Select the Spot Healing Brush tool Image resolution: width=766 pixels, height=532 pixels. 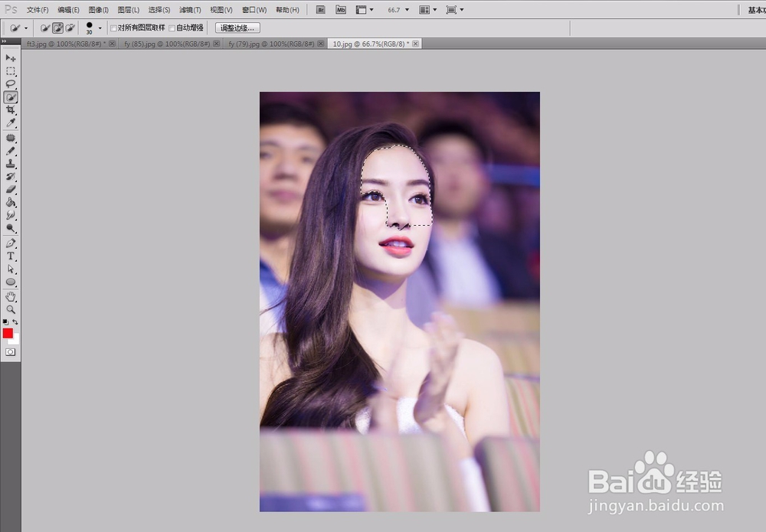tap(10, 138)
